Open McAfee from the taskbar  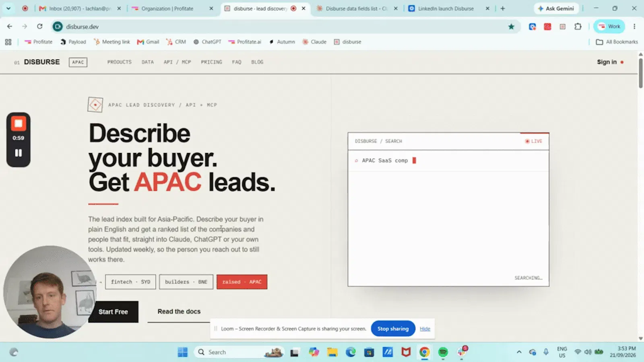coord(406,352)
